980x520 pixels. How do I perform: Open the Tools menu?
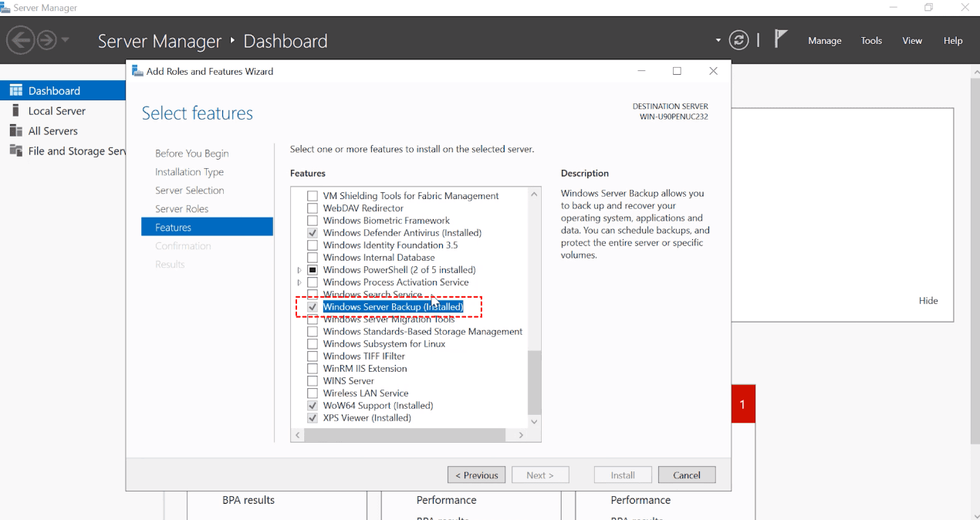[871, 41]
